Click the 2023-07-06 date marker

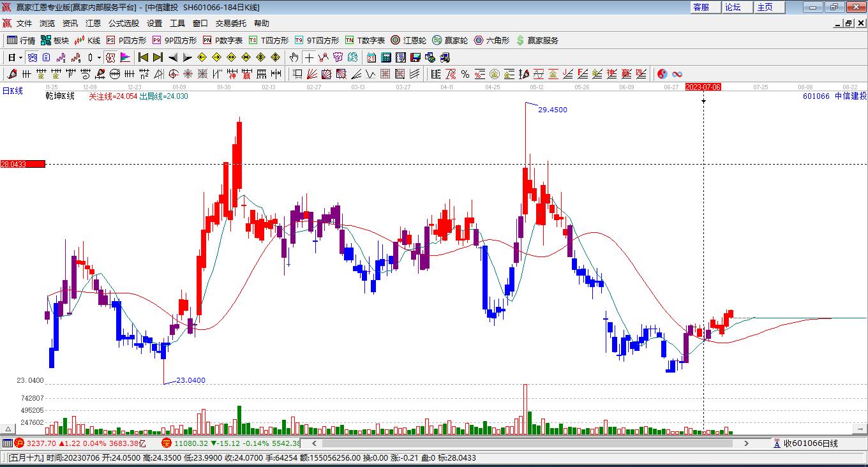[x=703, y=87]
